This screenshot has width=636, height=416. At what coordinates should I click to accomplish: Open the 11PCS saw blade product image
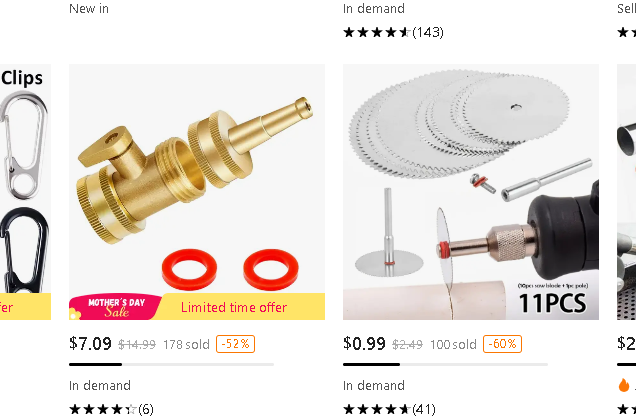(x=471, y=192)
